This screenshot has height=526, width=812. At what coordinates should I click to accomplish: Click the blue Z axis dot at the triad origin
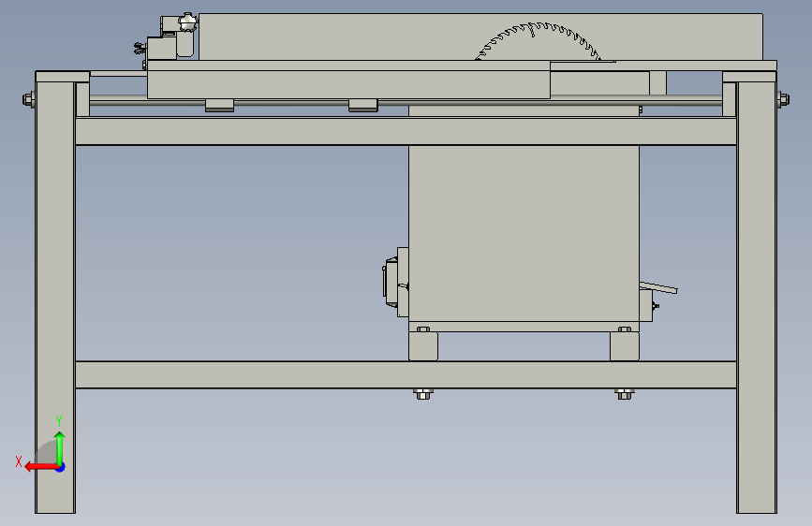point(61,467)
